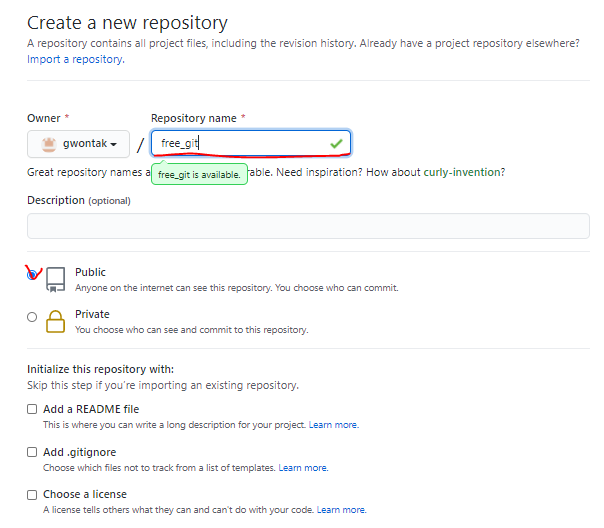604x528 pixels.
Task: Click the Private padlock icon
Action: (x=55, y=321)
